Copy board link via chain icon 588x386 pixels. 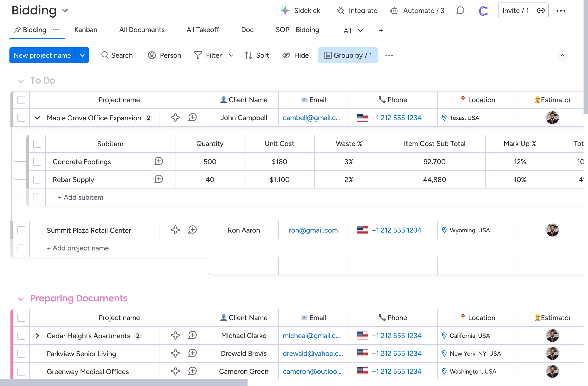[541, 11]
